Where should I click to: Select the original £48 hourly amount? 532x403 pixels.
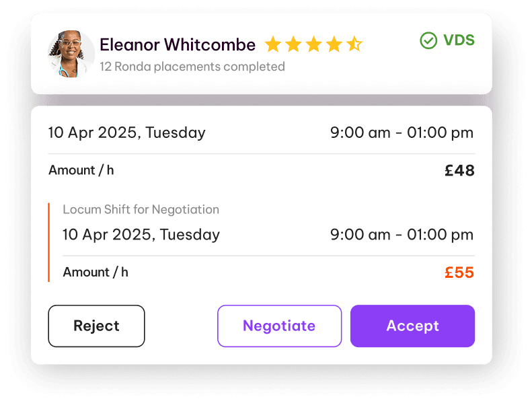pos(459,170)
